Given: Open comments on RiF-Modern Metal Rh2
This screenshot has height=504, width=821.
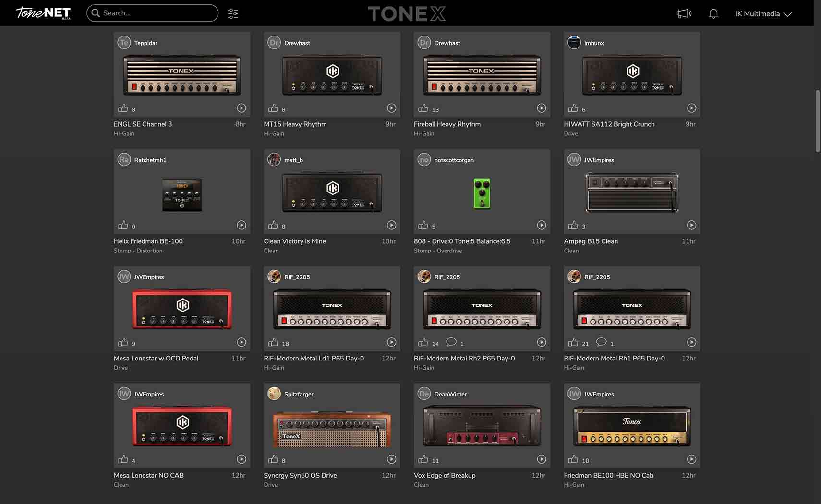Looking at the screenshot, I should (451, 342).
